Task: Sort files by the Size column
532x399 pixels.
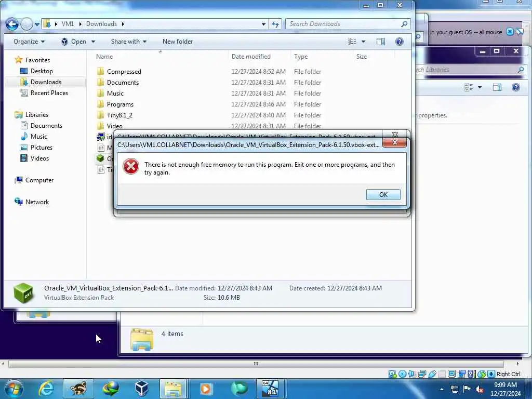Action: pyautogui.click(x=374, y=57)
